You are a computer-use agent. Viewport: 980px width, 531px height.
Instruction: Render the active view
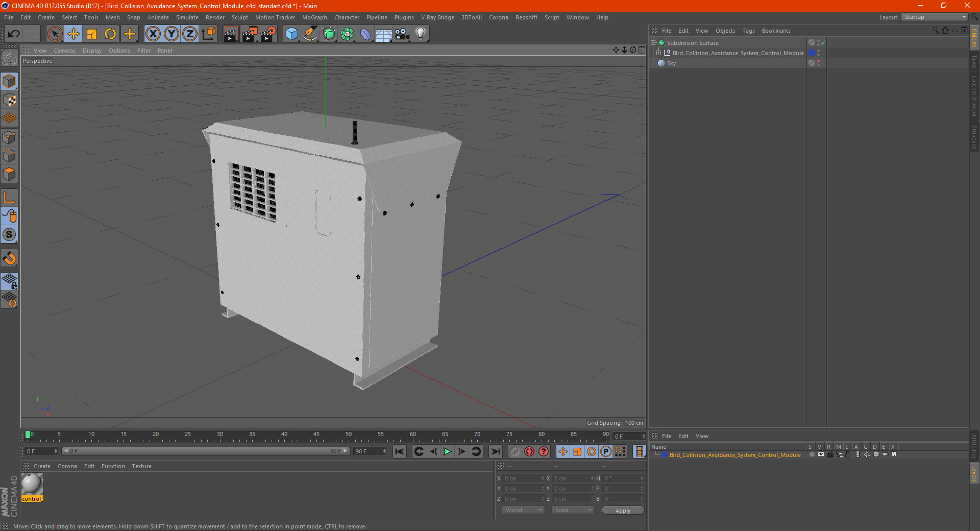[x=231, y=34]
